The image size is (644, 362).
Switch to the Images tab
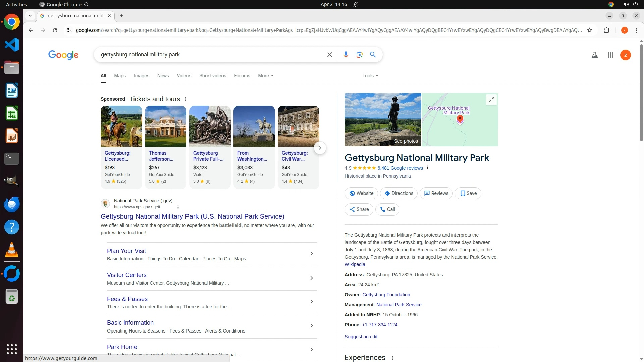tap(141, 76)
